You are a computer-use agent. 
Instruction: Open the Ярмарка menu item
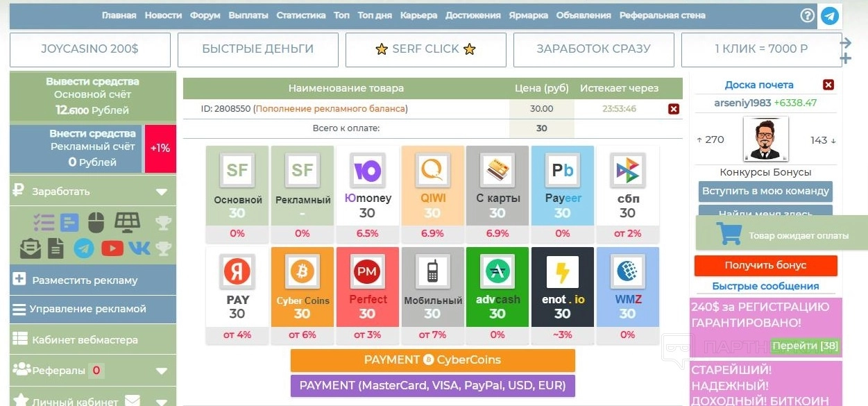tap(528, 15)
